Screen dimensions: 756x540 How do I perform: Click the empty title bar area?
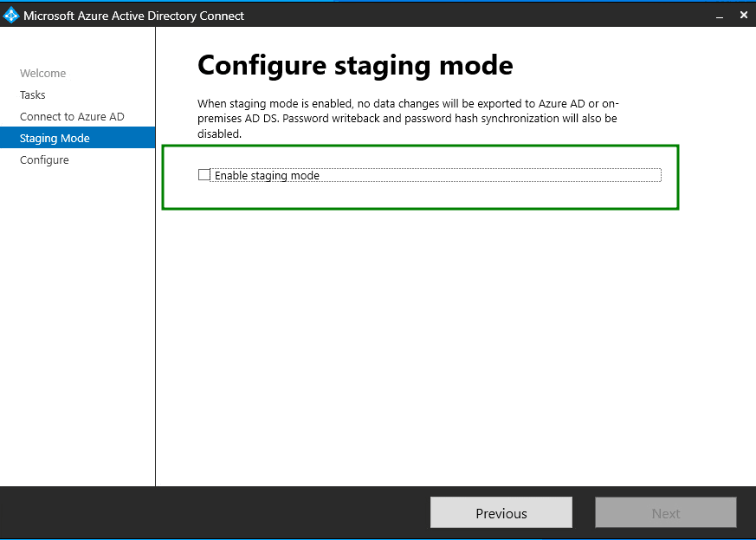476,16
